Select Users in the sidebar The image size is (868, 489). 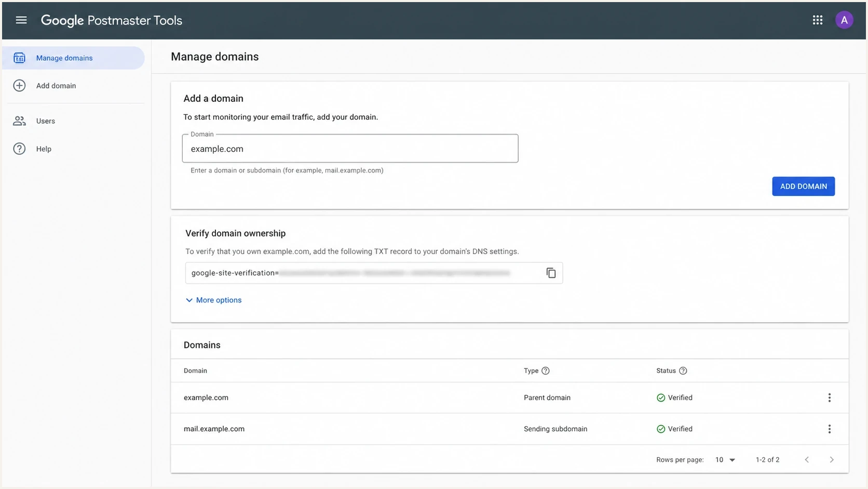click(x=73, y=121)
